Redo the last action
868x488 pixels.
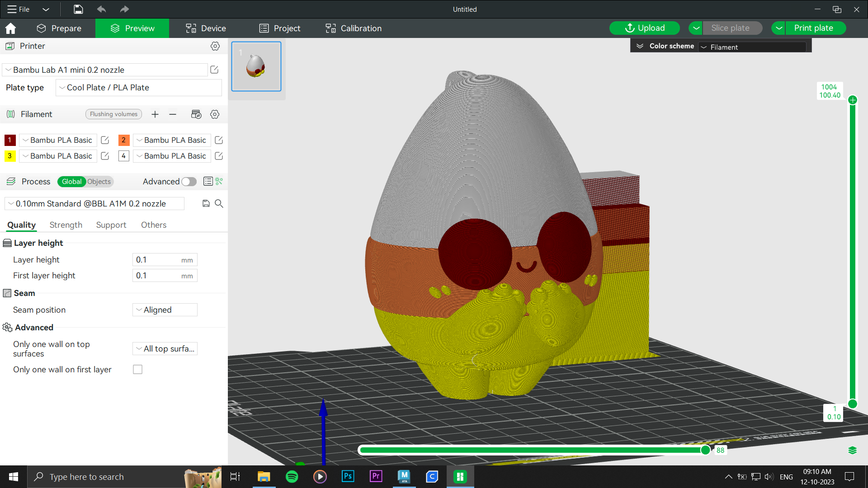[124, 9]
